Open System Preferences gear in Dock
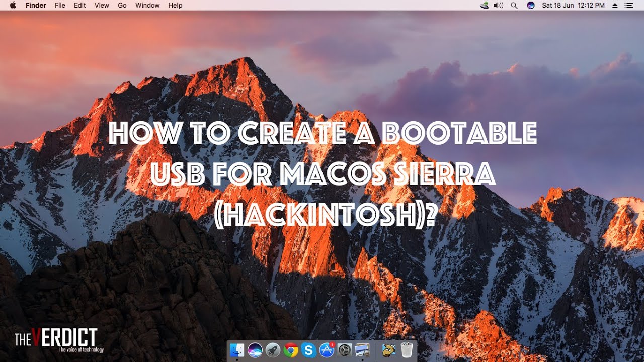644x362 pixels. coord(345,350)
